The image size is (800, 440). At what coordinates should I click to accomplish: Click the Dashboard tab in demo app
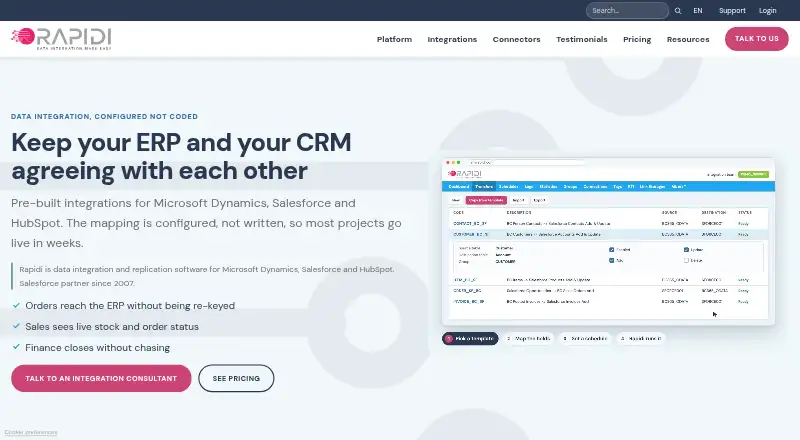click(x=458, y=187)
